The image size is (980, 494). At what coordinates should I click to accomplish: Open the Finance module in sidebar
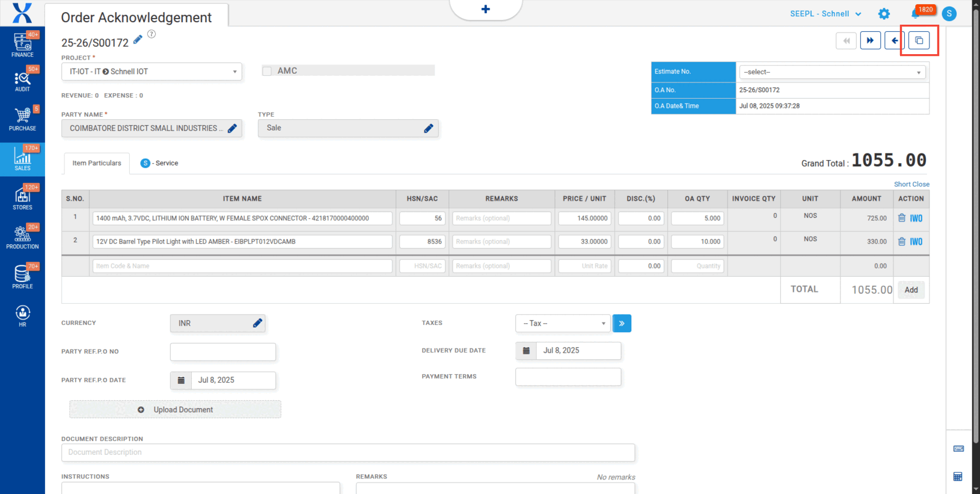[x=22, y=45]
